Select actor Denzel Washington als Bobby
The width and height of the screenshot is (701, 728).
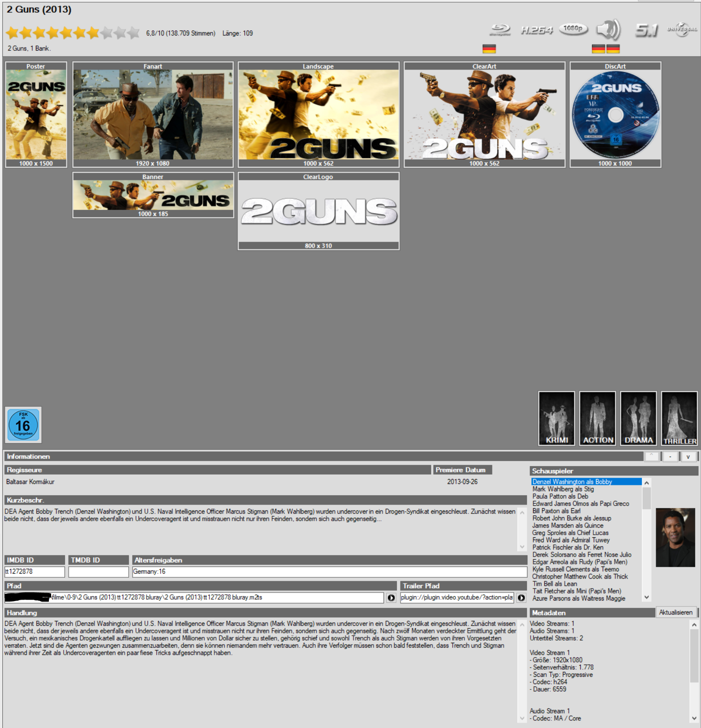587,482
